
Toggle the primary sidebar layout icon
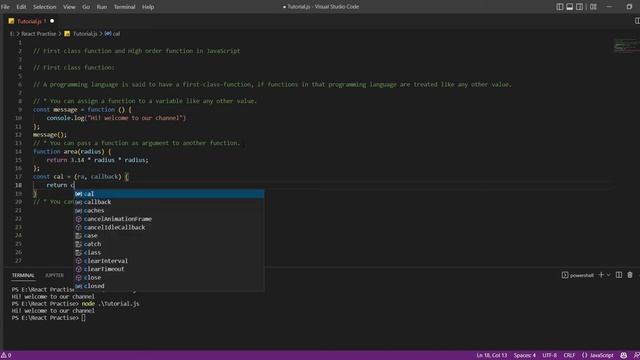point(560,7)
